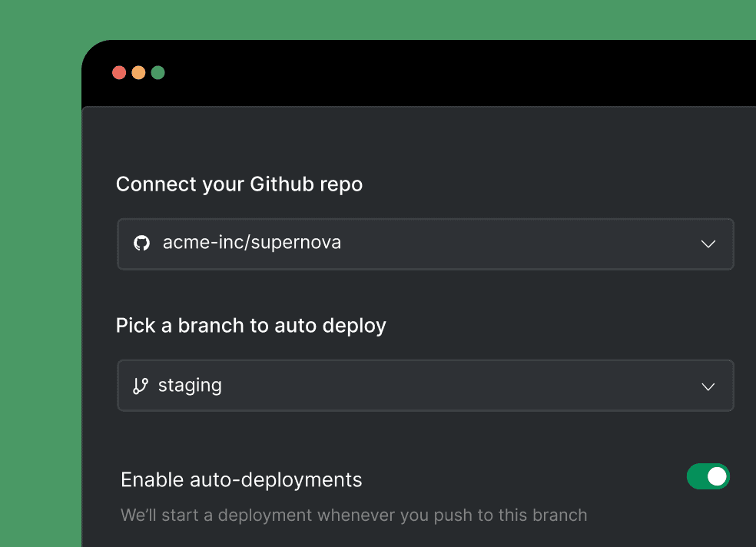Click the Enable auto-deployments label
This screenshot has height=547, width=756.
(241, 480)
